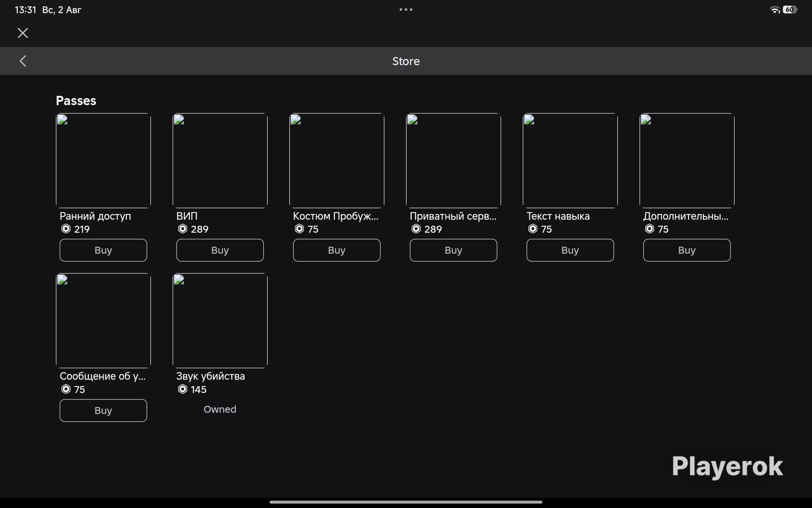
Task: Click the Robux icon under Приватный серв...
Action: [416, 229]
